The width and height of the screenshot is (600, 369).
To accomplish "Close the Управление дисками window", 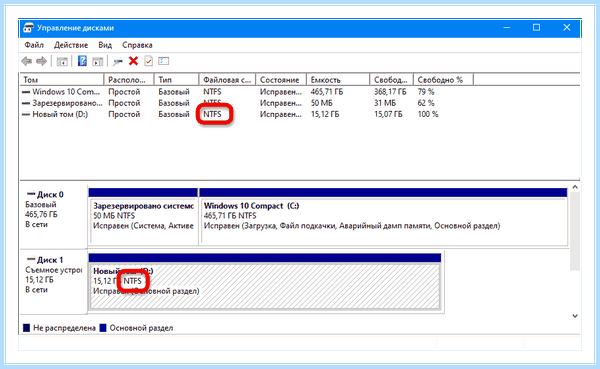I will [x=567, y=28].
